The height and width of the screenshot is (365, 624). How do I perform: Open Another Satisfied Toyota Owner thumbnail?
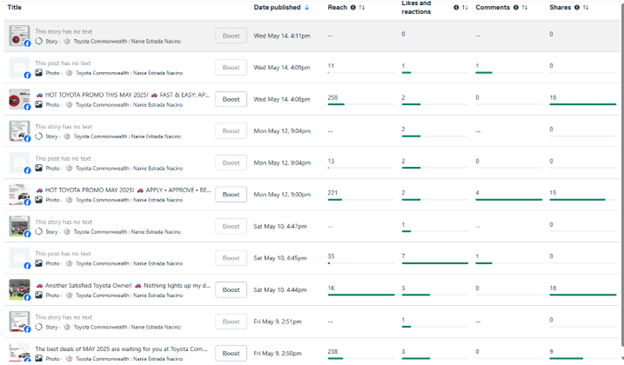pos(19,290)
